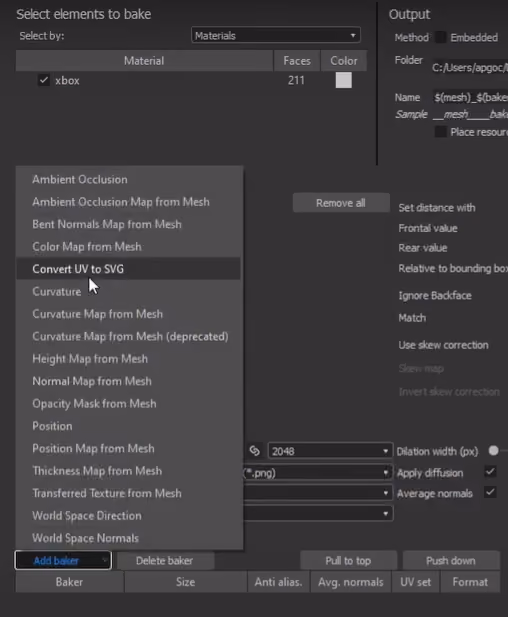Uncheck the xbox material checkbox
Image resolution: width=508 pixels, height=617 pixels.
44,80
